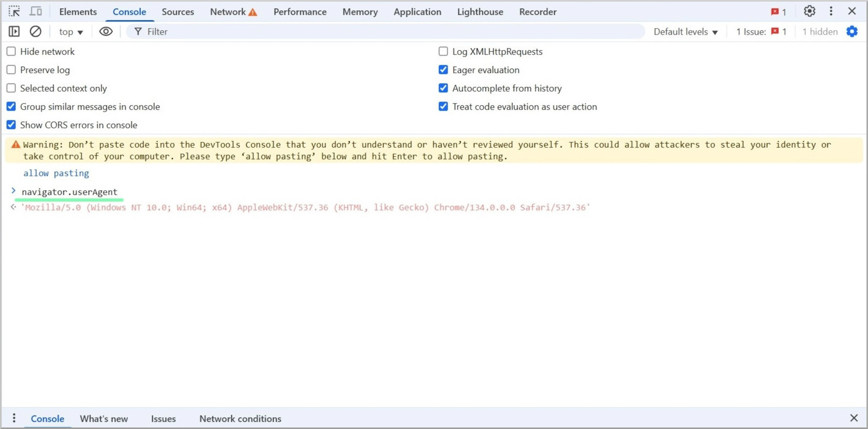Clear the console with the ban icon
Image resolution: width=868 pixels, height=429 pixels.
[x=35, y=32]
